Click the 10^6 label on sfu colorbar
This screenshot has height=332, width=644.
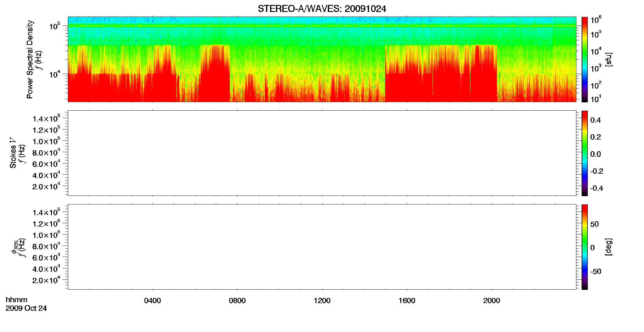596,20
